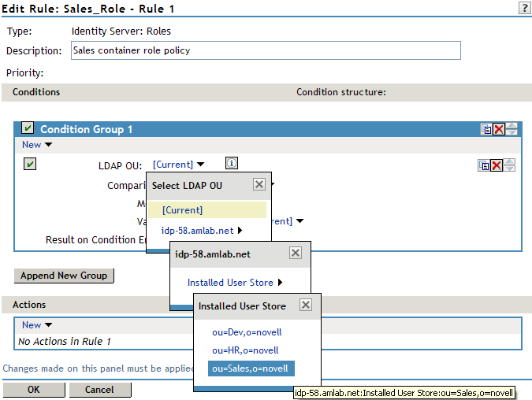
Task: Choose ou=Sales,o=novell from the list
Action: pos(250,369)
